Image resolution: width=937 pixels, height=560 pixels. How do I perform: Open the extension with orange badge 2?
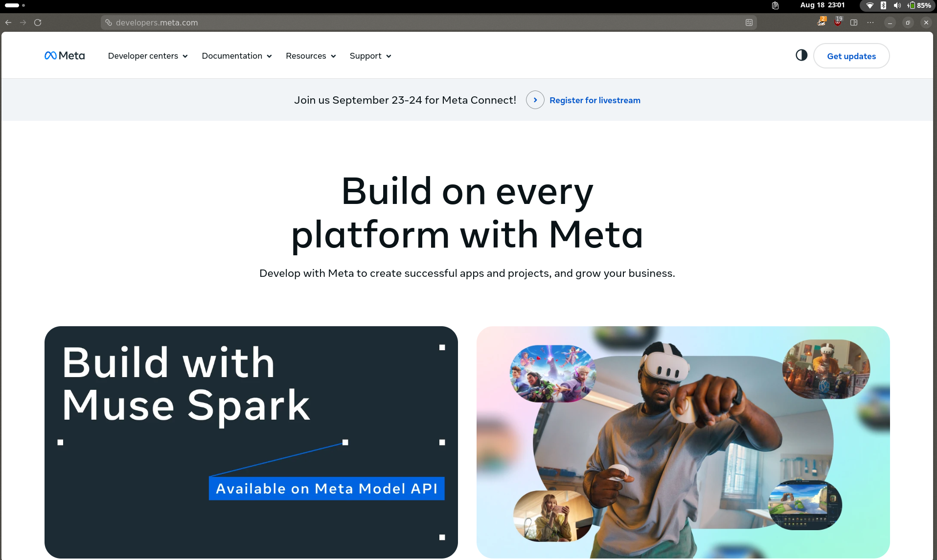click(822, 22)
